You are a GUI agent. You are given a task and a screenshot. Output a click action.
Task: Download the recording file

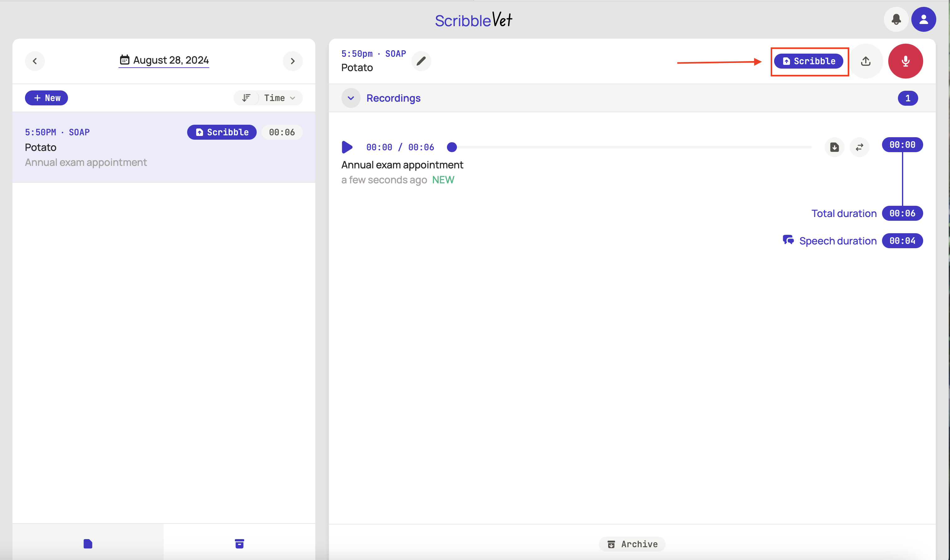(x=835, y=147)
